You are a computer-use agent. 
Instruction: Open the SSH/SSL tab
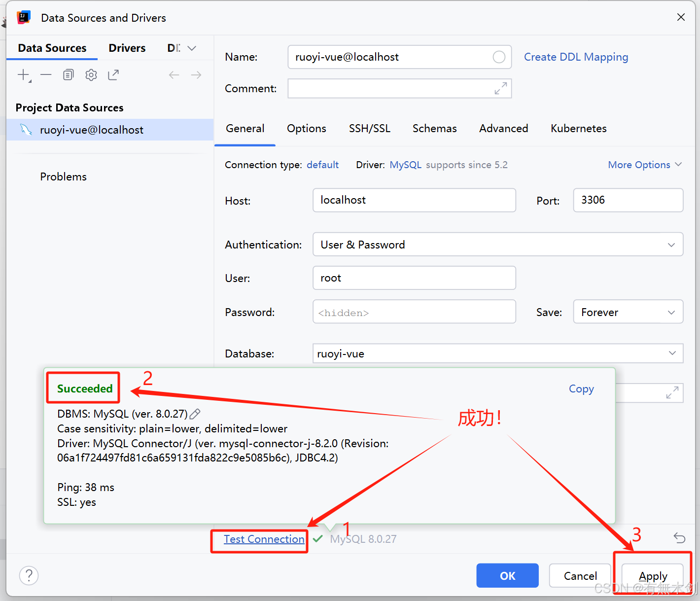(370, 129)
